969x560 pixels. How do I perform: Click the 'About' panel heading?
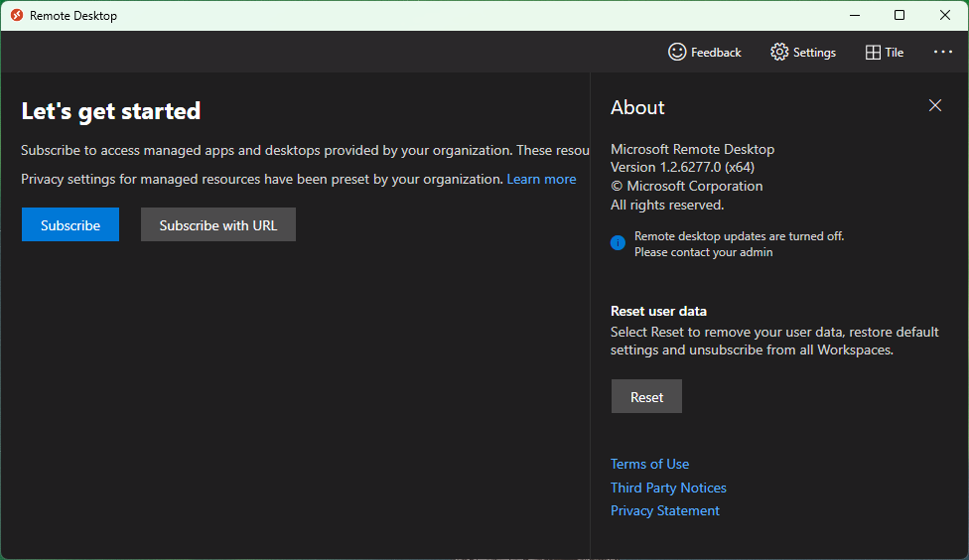point(637,107)
